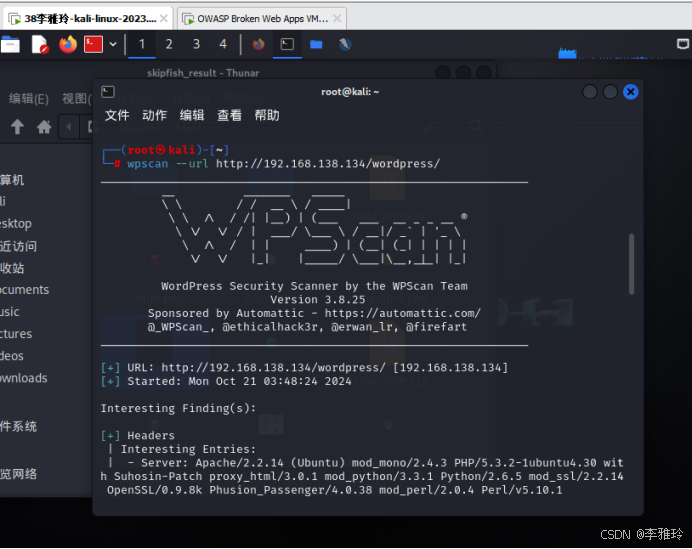Open the red terminal launcher icon
692x549 pixels.
[94, 45]
